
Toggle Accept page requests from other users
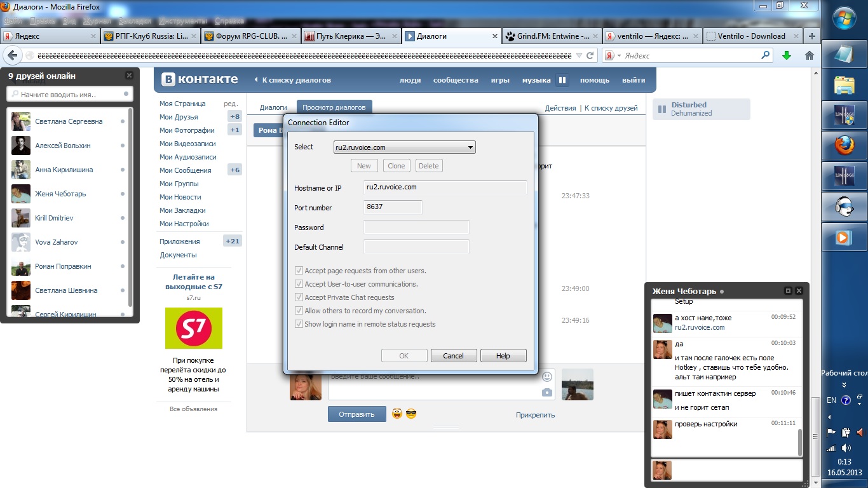point(299,271)
